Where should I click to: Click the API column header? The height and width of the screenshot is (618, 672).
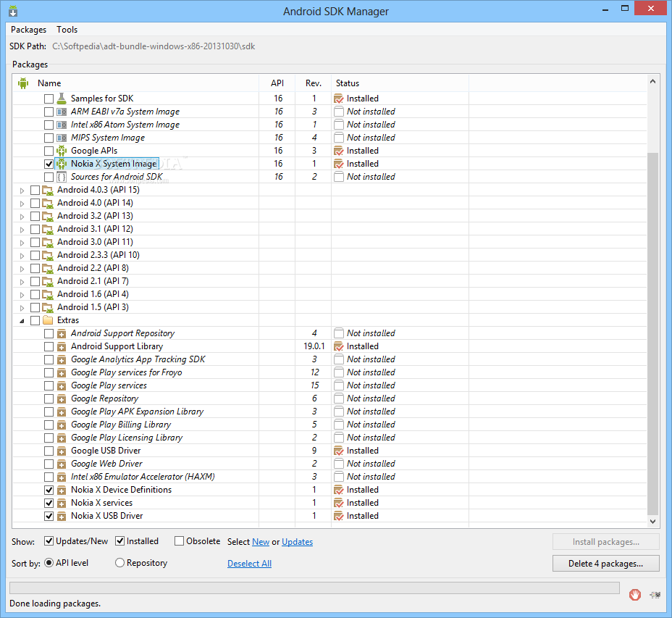coord(277,83)
